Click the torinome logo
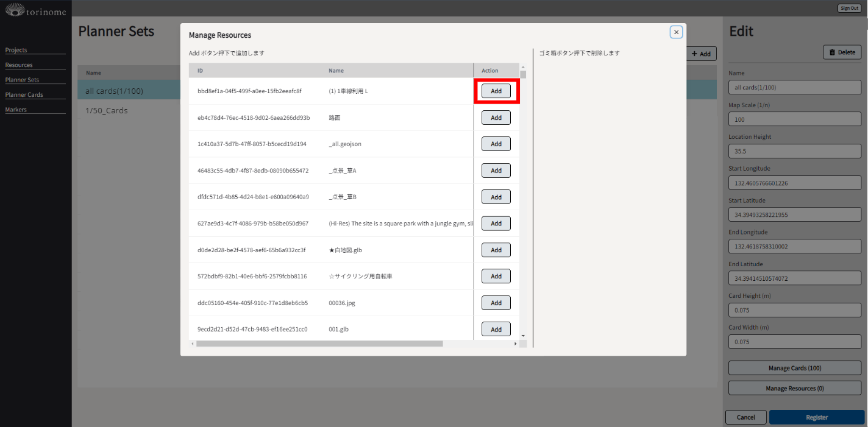The image size is (868, 427). tap(35, 10)
